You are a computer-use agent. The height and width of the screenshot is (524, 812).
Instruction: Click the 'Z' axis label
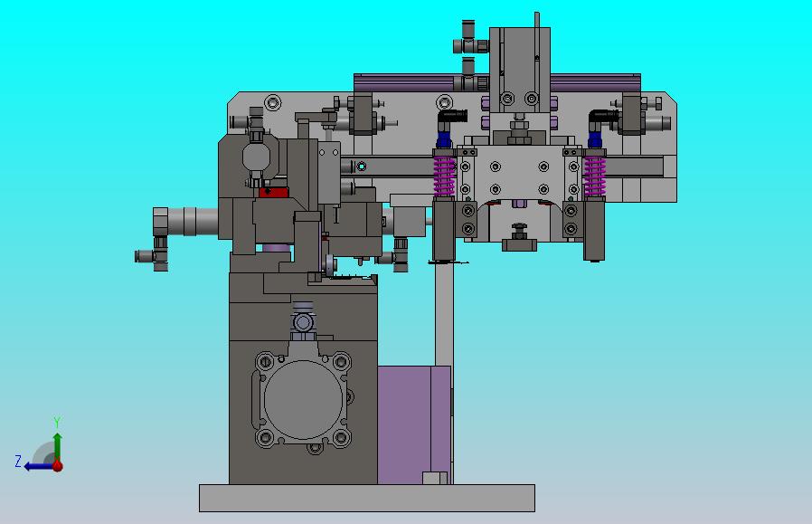(x=18, y=462)
